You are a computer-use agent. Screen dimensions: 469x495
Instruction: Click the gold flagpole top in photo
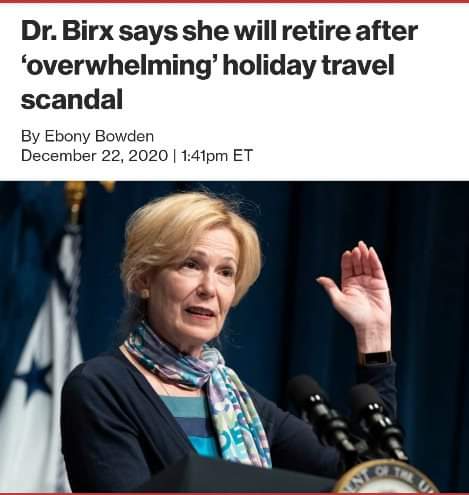point(75,202)
